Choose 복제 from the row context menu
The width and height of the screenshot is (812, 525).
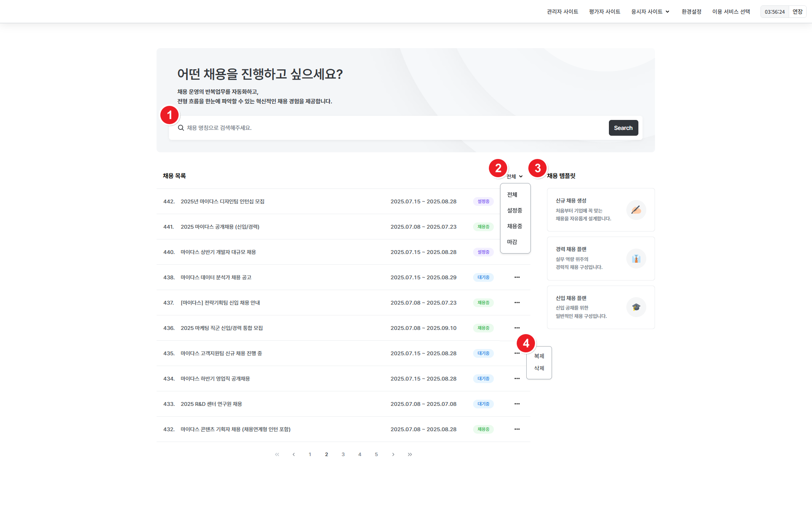coord(539,356)
